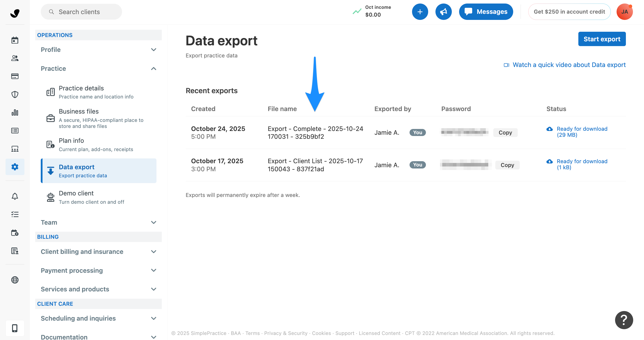Open Practice details settings
Image resolution: width=644 pixels, height=340 pixels.
click(x=99, y=92)
